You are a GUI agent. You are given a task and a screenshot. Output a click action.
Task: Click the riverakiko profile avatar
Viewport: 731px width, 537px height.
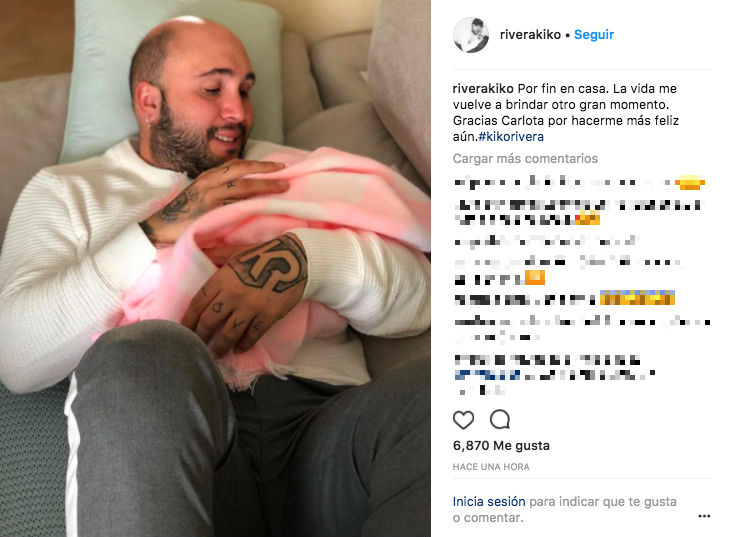(471, 35)
